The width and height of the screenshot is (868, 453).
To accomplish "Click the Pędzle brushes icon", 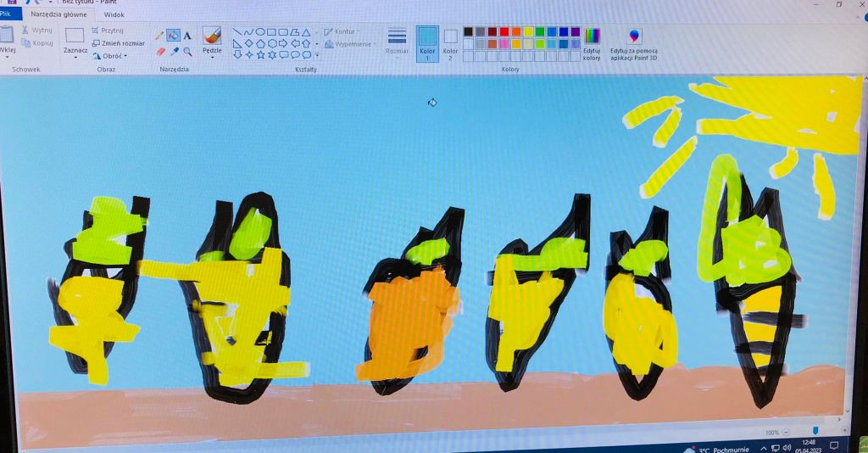I will coord(212,36).
